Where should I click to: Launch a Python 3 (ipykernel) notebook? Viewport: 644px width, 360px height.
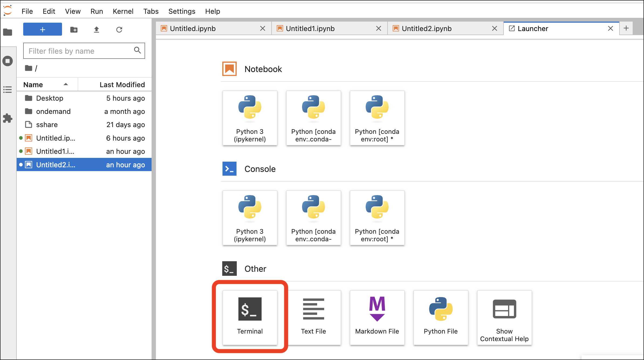pyautogui.click(x=250, y=118)
